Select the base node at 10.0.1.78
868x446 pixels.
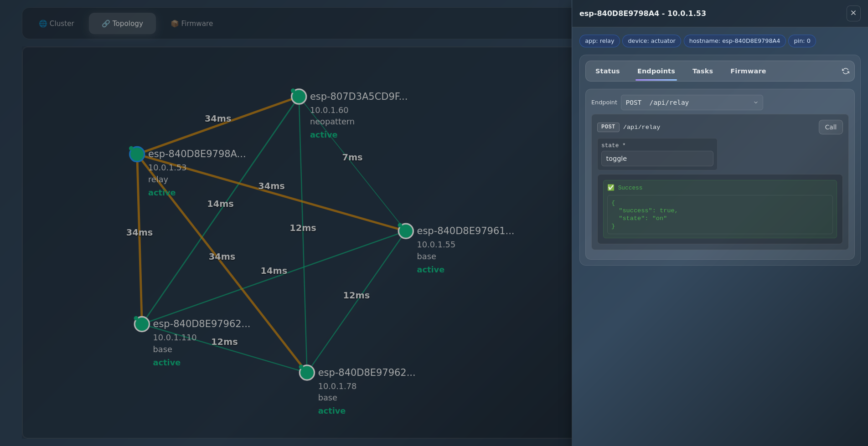307,373
